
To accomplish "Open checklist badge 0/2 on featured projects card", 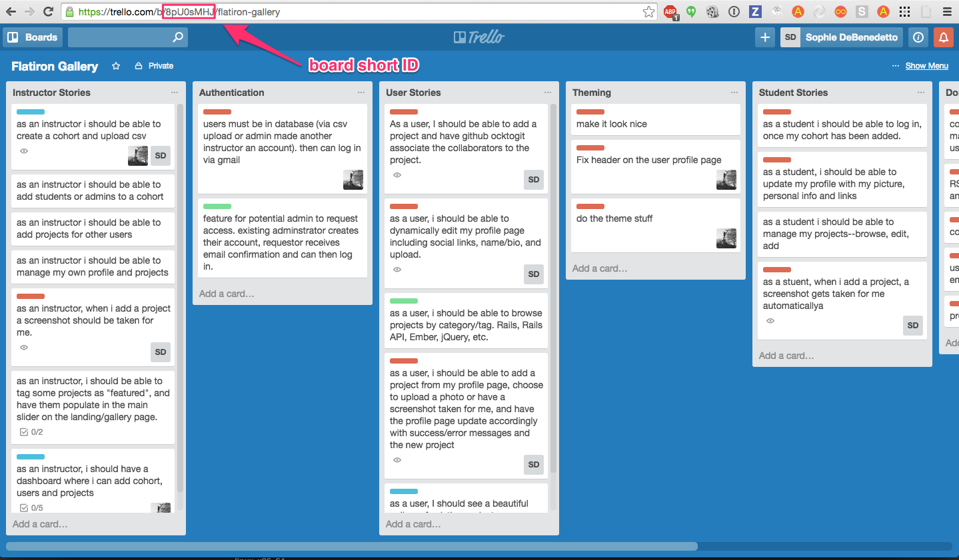I will point(31,432).
